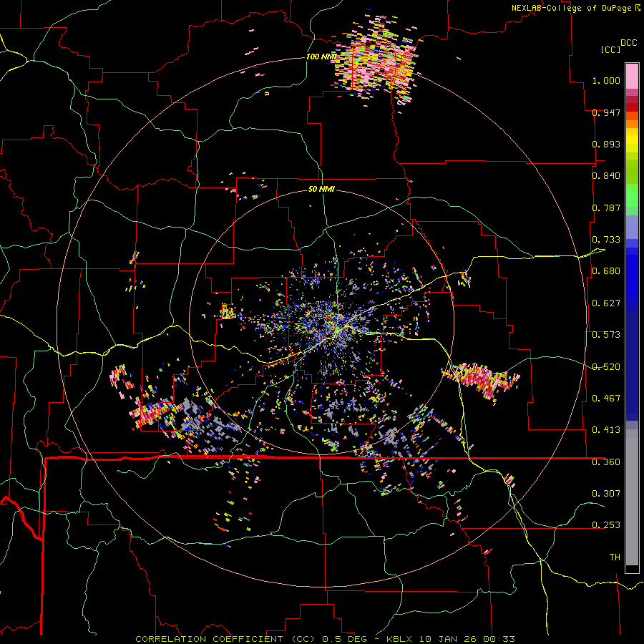The image size is (644, 644).
Task: Click the 0.680 legend value
Action: (606, 271)
